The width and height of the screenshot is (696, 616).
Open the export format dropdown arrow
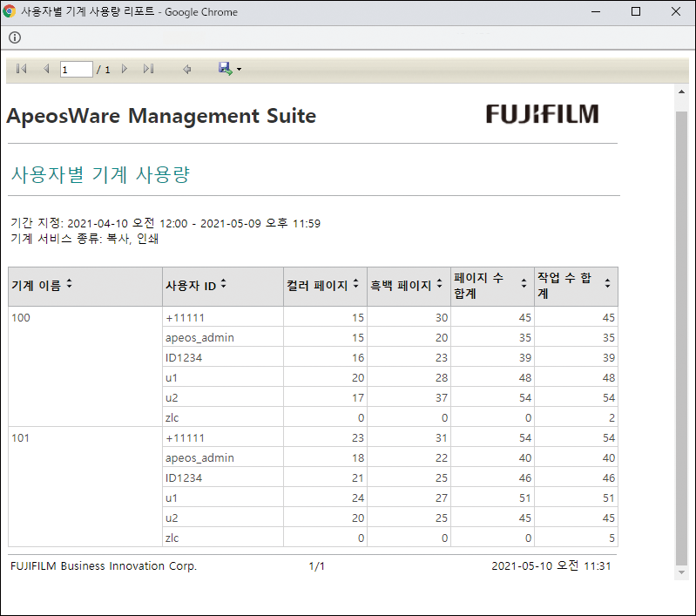239,70
